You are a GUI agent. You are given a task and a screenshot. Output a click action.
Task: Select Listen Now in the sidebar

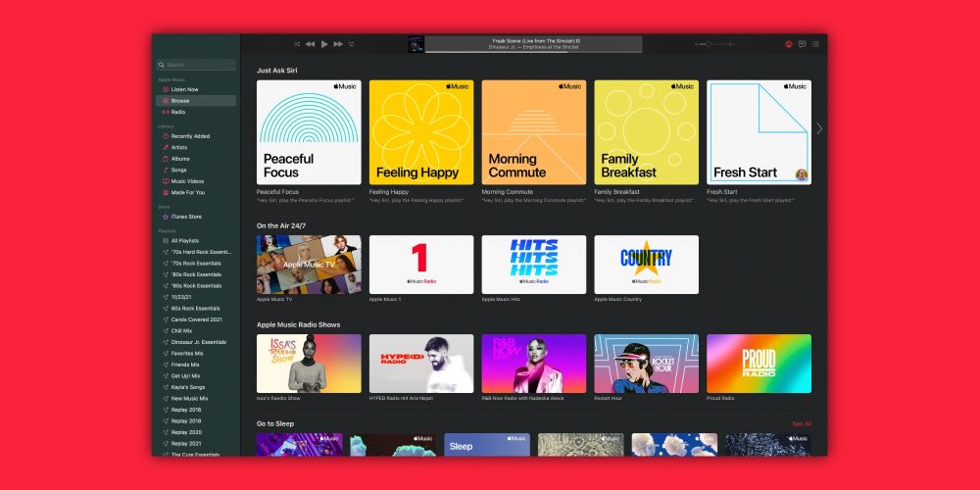click(184, 89)
